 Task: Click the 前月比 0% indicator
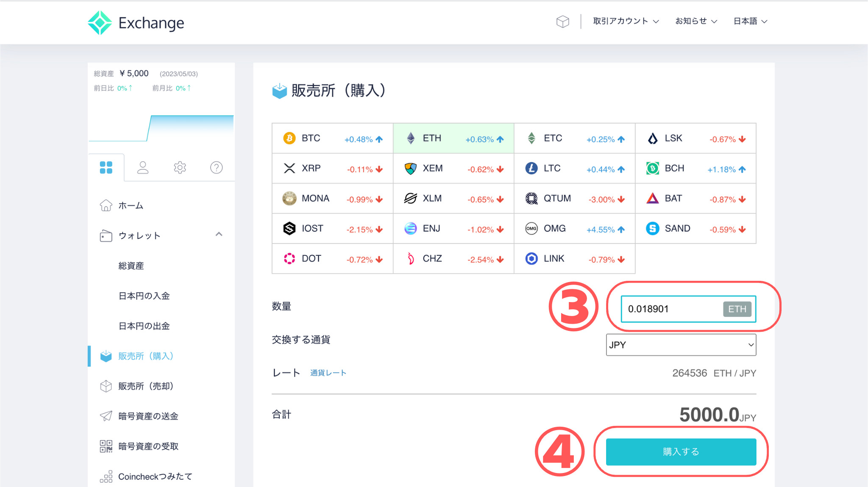pos(172,88)
